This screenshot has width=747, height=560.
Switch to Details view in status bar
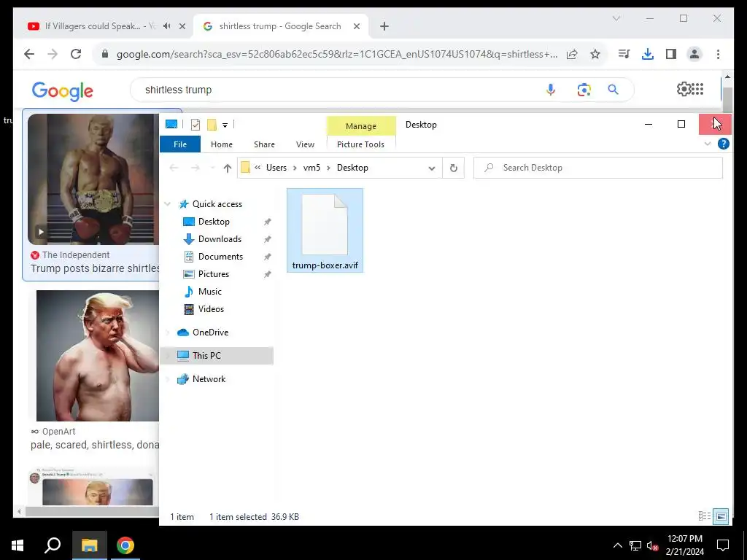coord(704,516)
